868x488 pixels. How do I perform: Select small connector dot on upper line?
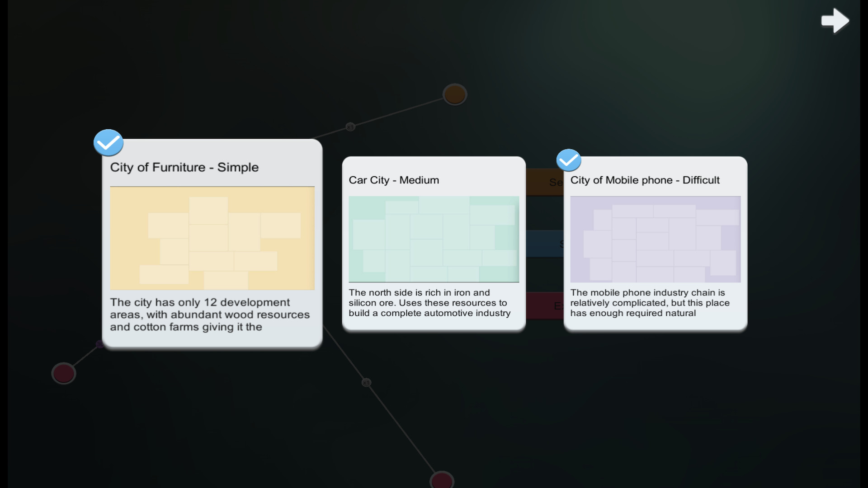(350, 127)
